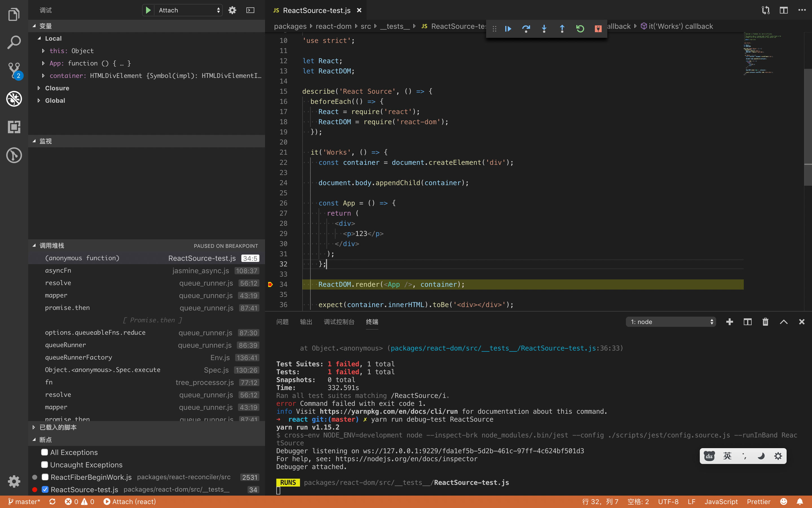The height and width of the screenshot is (508, 812).
Task: Switch to the 问题 problems tab
Action: (283, 322)
